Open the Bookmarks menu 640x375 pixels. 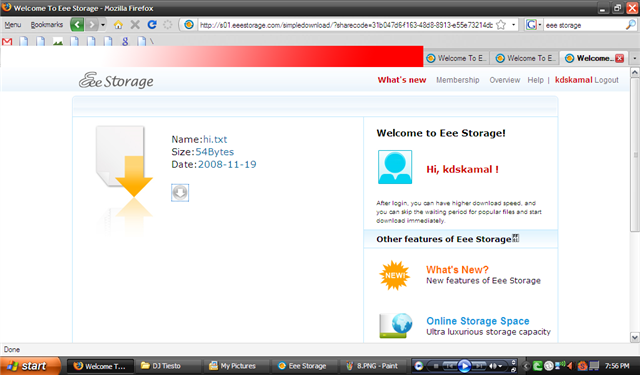[47, 25]
